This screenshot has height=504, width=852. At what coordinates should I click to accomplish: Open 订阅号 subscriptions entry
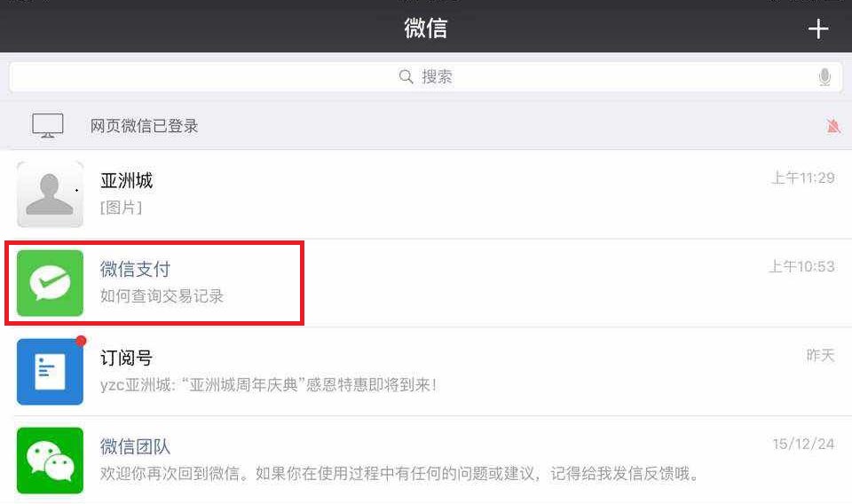pos(426,372)
